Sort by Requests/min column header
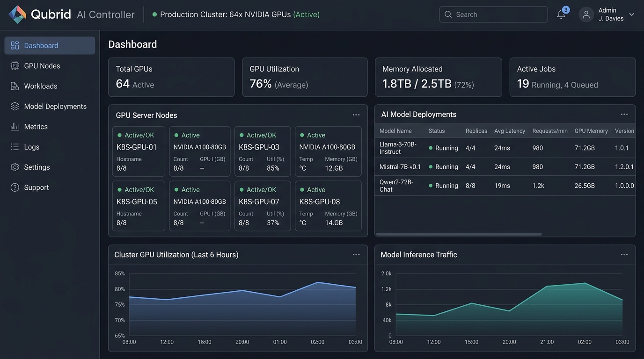This screenshot has height=359, width=644. 550,131
